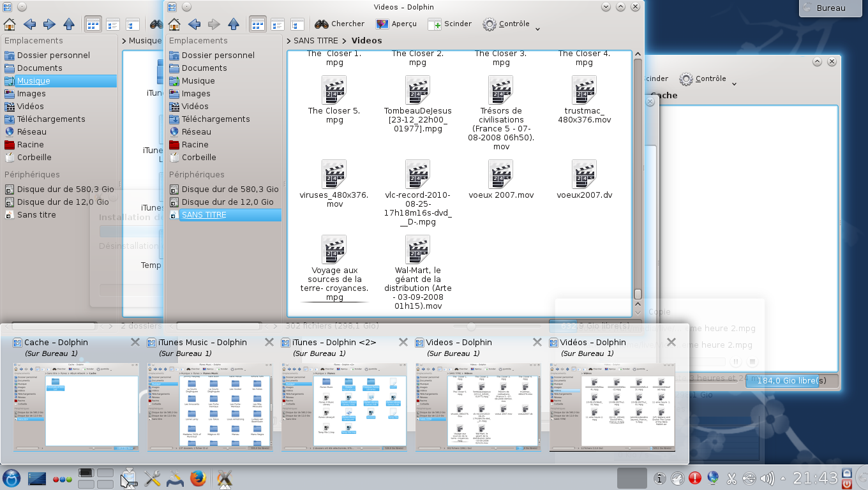Expand breadcrumb arrow before Musique in left window
This screenshot has height=490, width=868.
coord(124,41)
